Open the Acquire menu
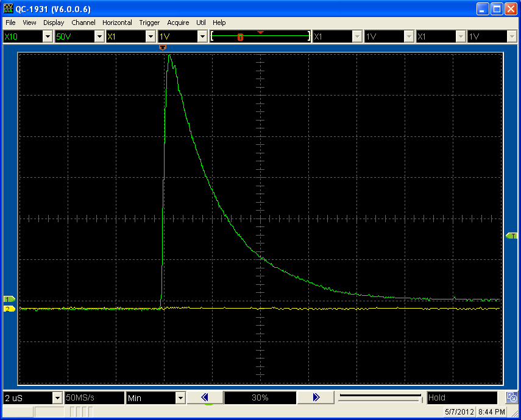Viewport: 521px width, 420px height. click(x=178, y=23)
